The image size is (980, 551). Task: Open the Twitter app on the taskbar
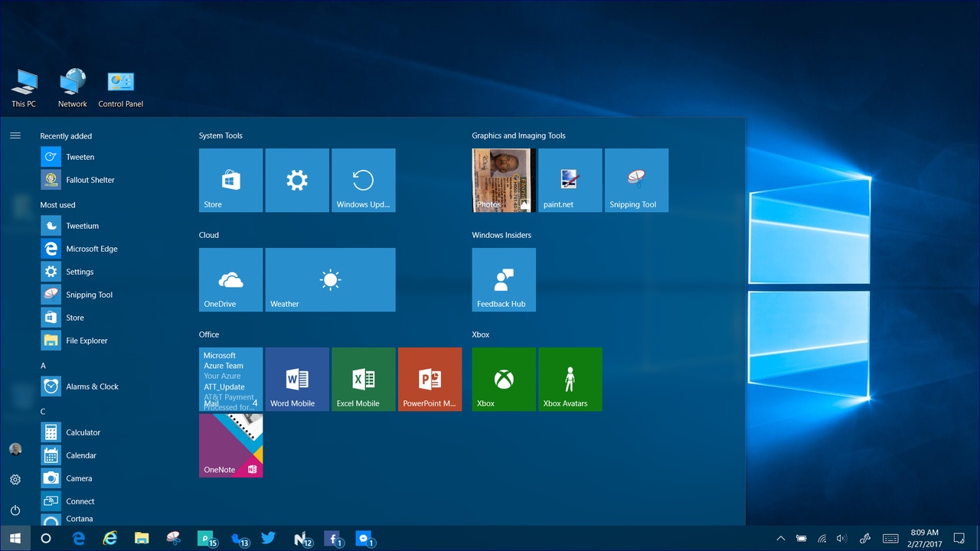point(268,538)
